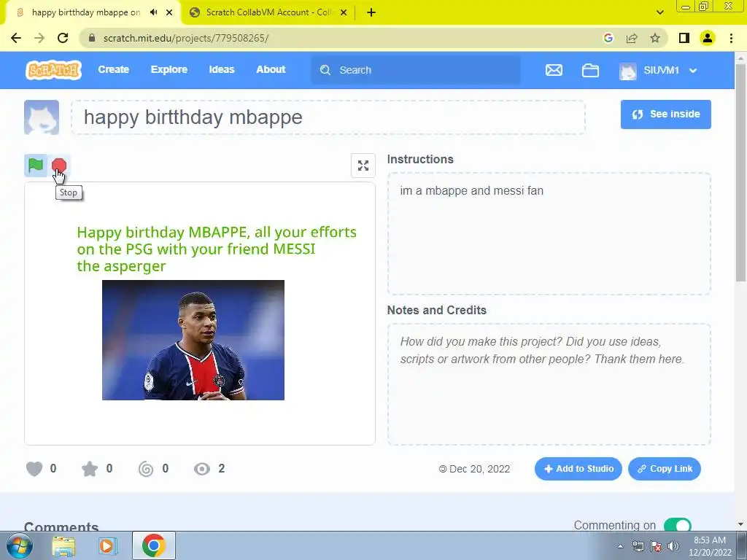Click the Search input field
747x560 pixels.
415,70
